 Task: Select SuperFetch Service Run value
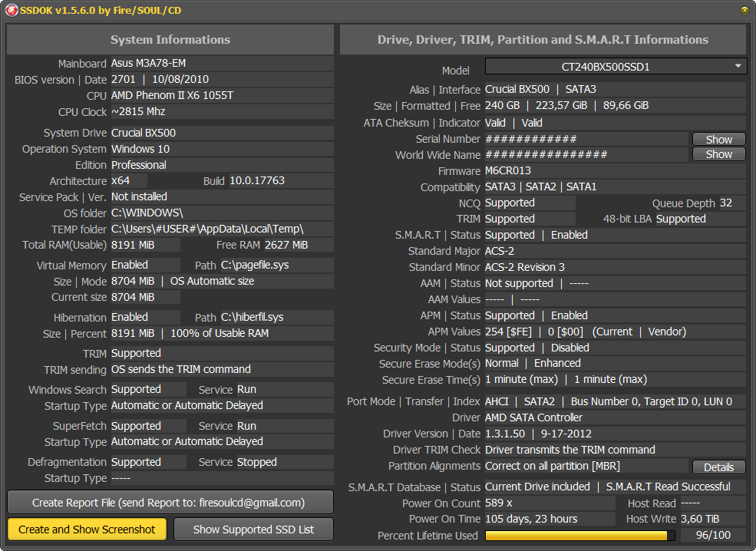click(x=285, y=426)
